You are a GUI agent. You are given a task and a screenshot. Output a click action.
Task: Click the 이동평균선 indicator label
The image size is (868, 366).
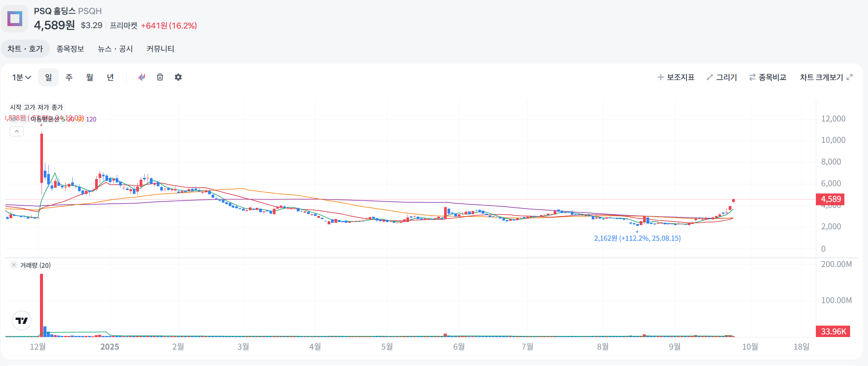[x=45, y=119]
